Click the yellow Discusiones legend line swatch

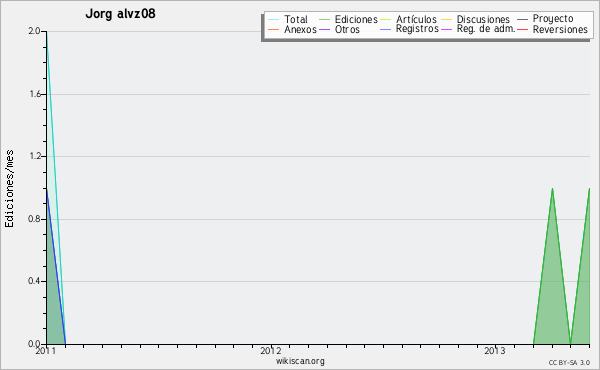pos(447,20)
